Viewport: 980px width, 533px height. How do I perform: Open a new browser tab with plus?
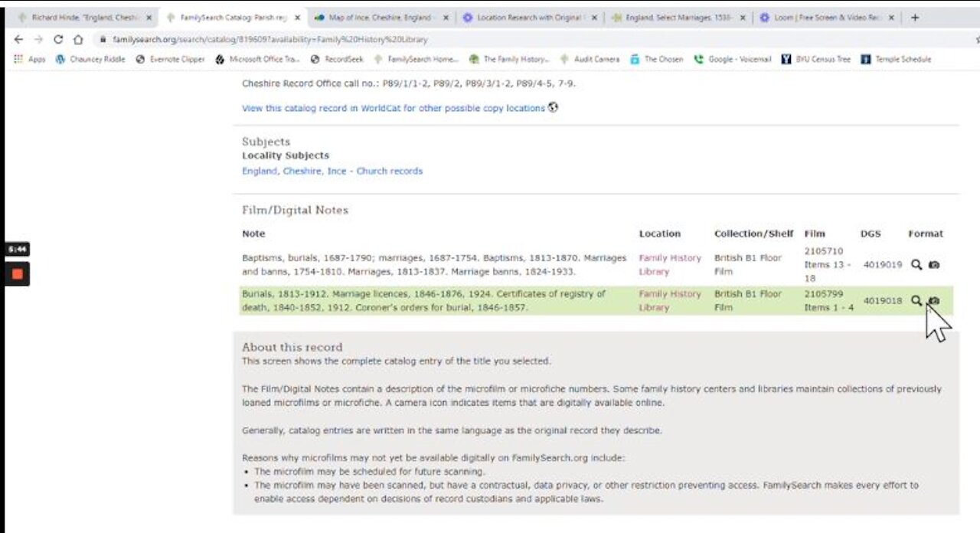coord(915,18)
